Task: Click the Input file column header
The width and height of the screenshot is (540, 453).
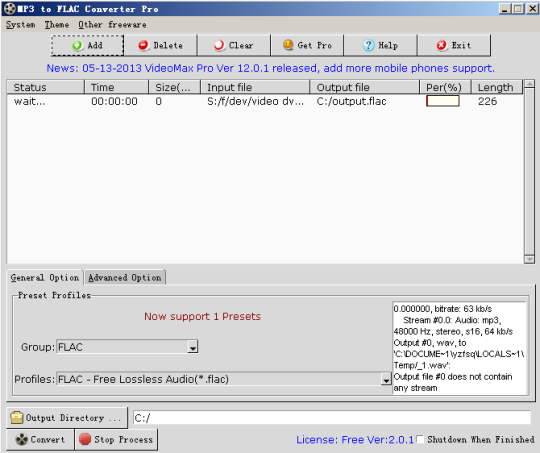Action: [255, 87]
